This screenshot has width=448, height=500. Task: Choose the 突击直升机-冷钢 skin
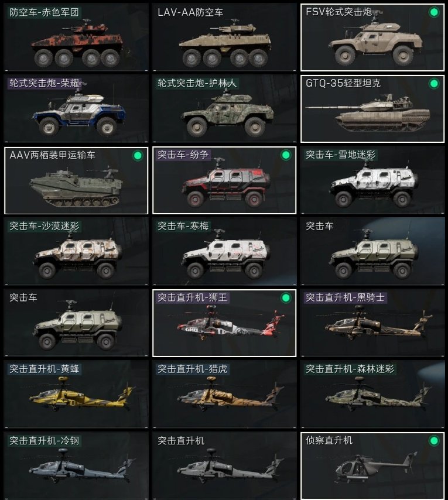pyautogui.click(x=76, y=465)
